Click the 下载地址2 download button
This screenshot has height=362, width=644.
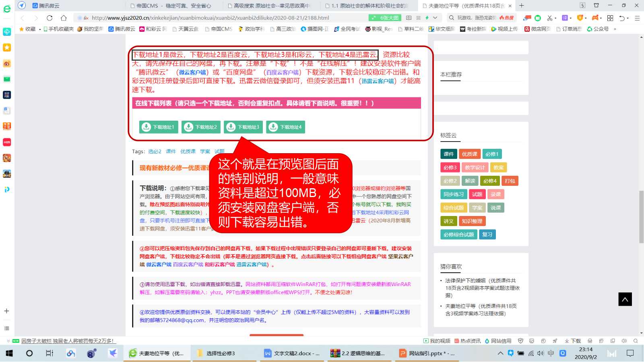click(x=201, y=127)
